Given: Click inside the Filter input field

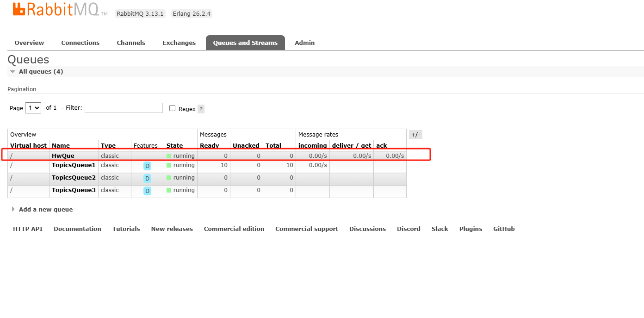Looking at the screenshot, I should coord(123,107).
